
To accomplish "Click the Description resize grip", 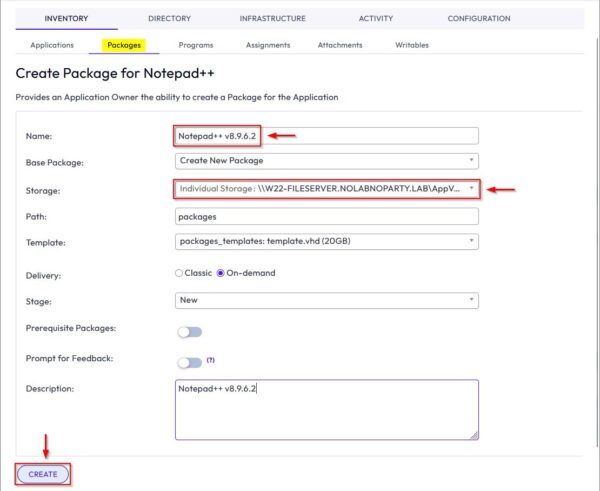I will pyautogui.click(x=474, y=436).
